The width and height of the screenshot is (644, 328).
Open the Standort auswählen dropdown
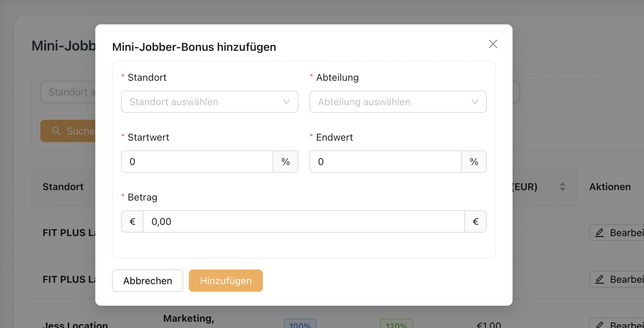point(210,102)
